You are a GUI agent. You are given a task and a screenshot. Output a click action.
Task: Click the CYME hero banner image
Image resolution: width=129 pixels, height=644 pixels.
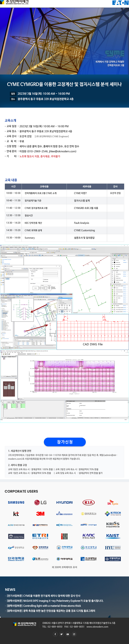[x=64, y=41]
